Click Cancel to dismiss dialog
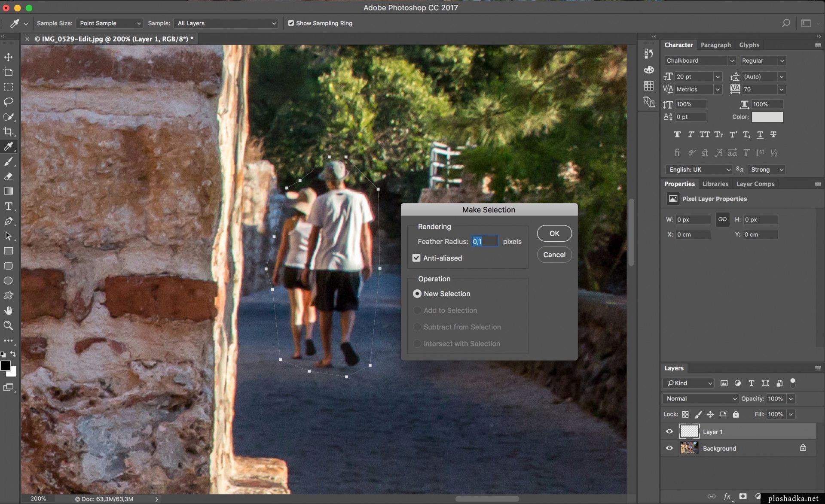 (x=554, y=254)
